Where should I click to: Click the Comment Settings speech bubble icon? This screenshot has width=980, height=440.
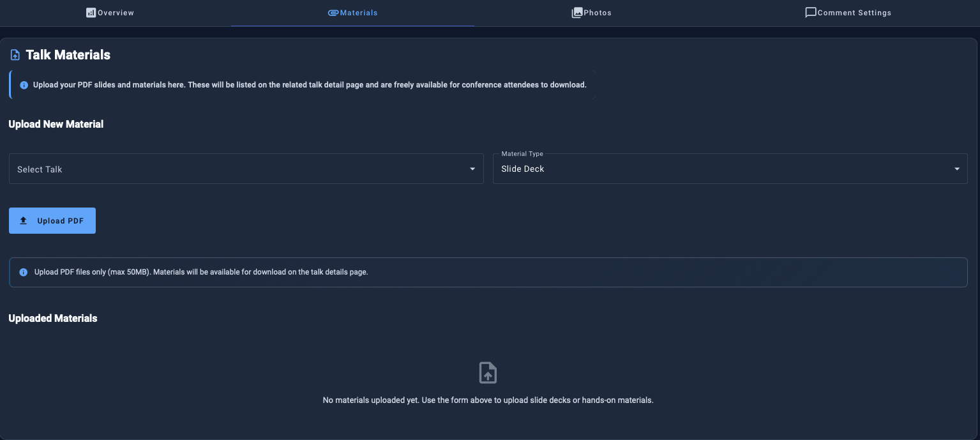pyautogui.click(x=810, y=13)
